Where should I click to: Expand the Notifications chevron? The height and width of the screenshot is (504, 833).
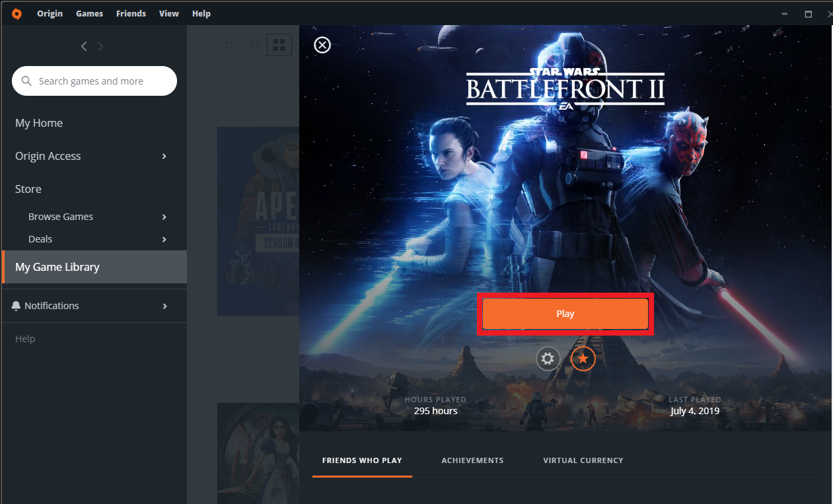pyautogui.click(x=164, y=306)
